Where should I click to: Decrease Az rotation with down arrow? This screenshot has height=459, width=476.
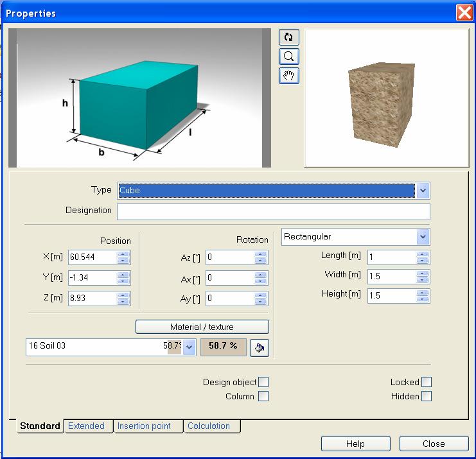(x=260, y=261)
